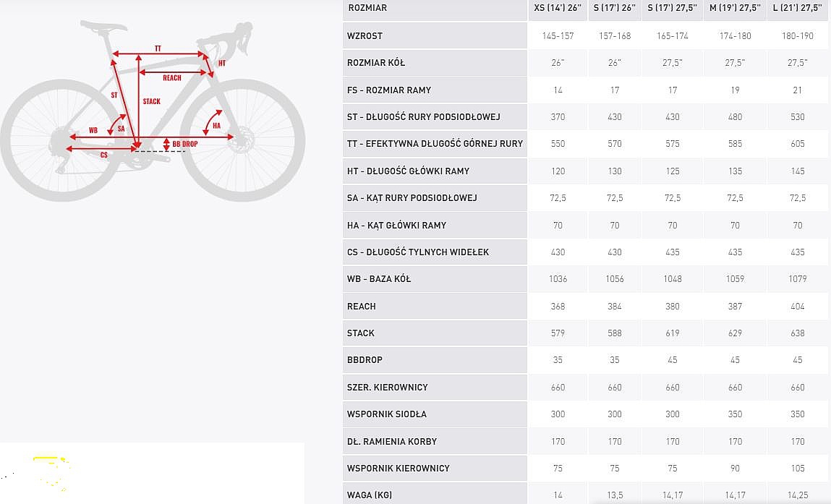Click the ST seat tube label on diagram
831x504 pixels.
point(114,95)
